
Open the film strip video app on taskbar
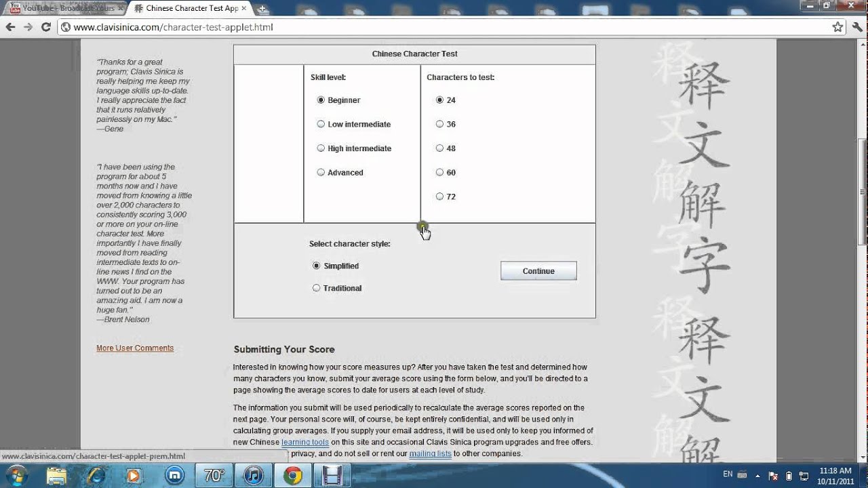coord(332,476)
